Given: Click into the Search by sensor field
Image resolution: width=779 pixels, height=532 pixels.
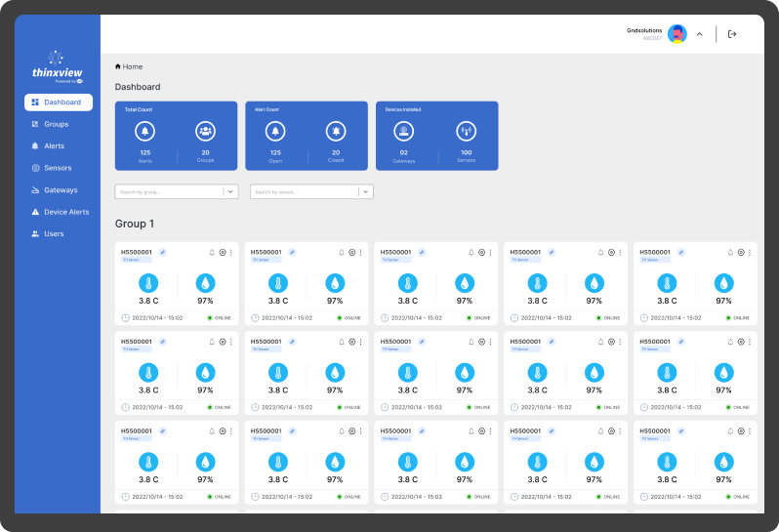Looking at the screenshot, I should (x=304, y=192).
